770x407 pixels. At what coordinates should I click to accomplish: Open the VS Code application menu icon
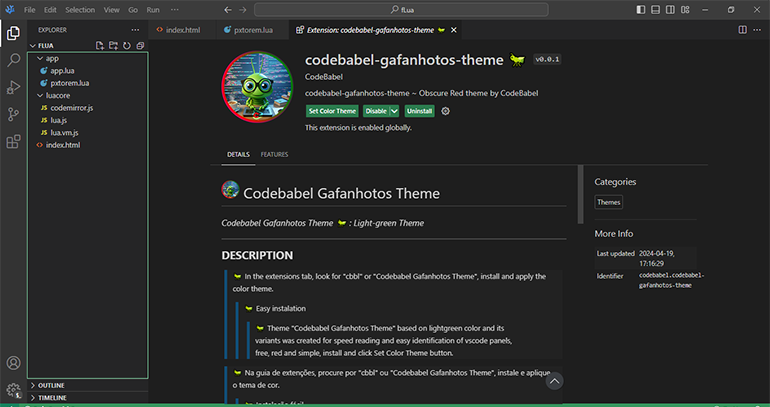pos(10,10)
